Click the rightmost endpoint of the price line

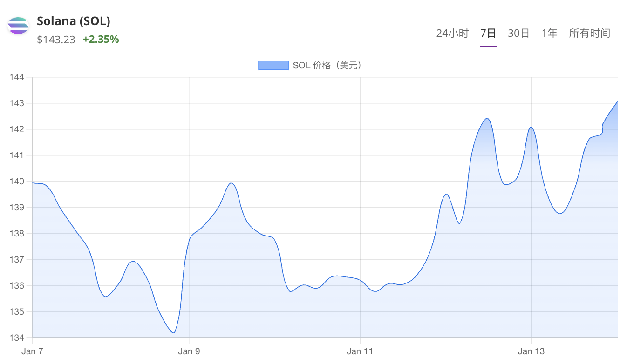coord(617,101)
